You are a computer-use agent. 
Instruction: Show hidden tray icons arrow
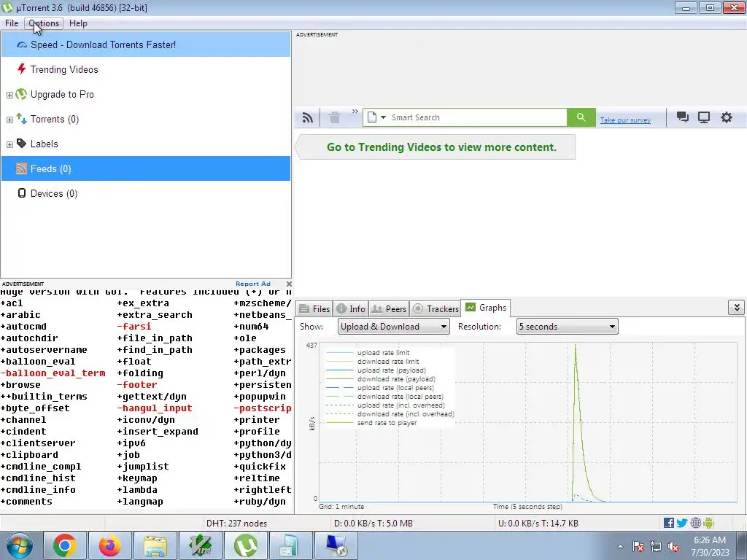620,547
